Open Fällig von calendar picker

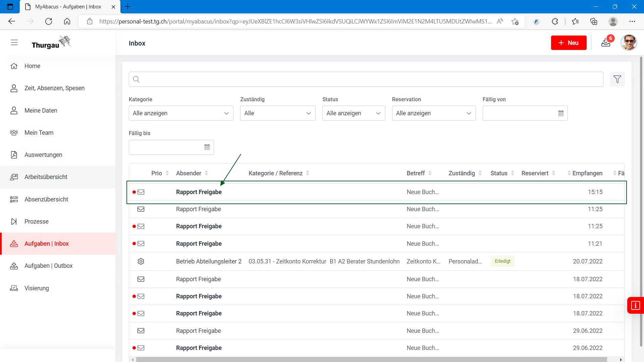(561, 113)
